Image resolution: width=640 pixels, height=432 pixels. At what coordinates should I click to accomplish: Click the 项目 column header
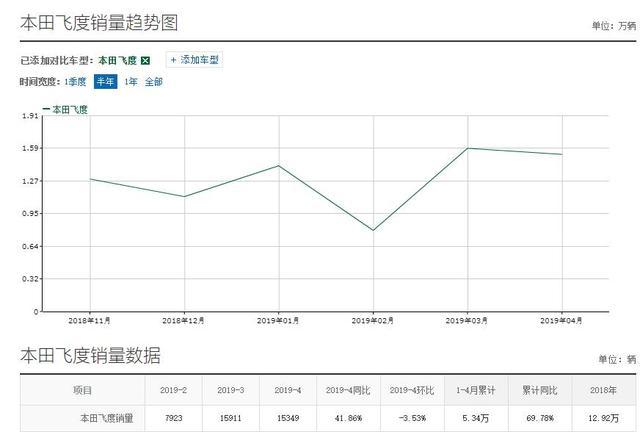82,390
